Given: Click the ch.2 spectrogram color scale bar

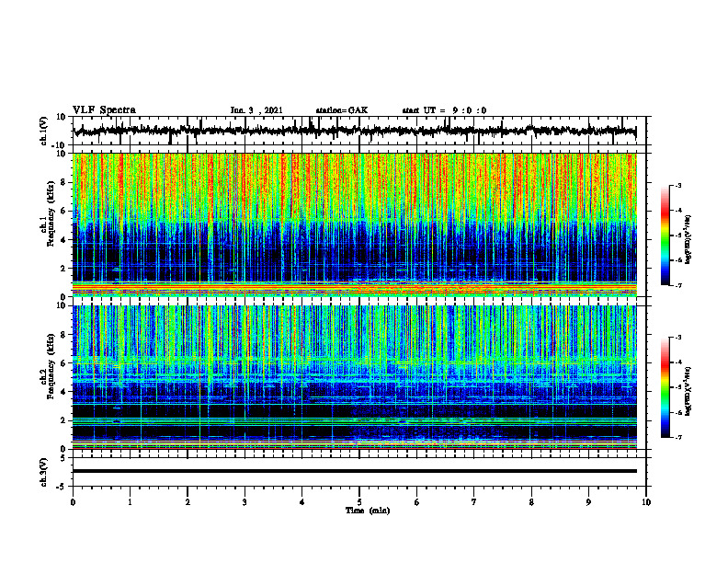Looking at the screenshot, I should [x=665, y=387].
